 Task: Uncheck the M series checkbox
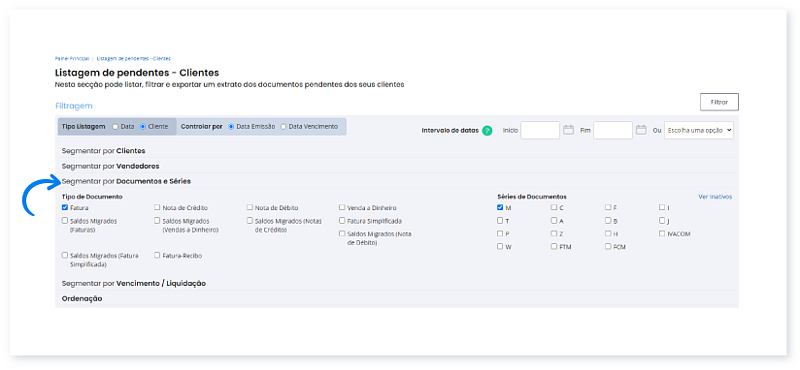tap(500, 208)
